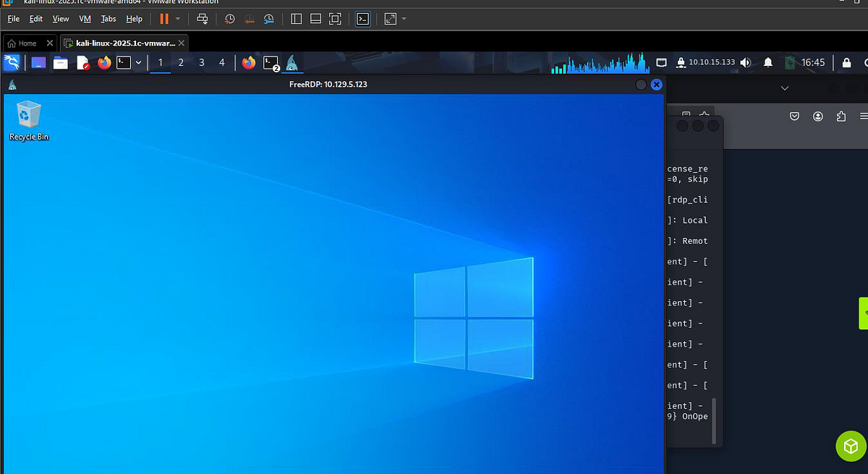Launch the file manager from the panel
The width and height of the screenshot is (868, 474).
pos(60,63)
